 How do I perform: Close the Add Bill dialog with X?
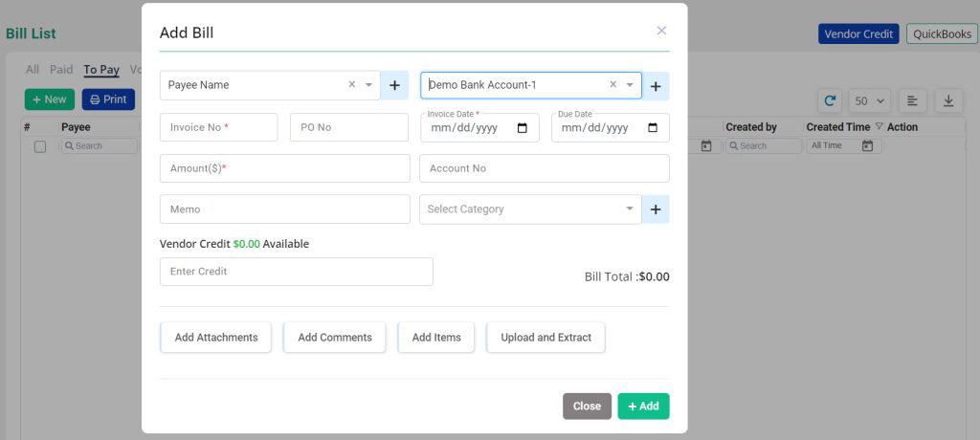pos(661,31)
